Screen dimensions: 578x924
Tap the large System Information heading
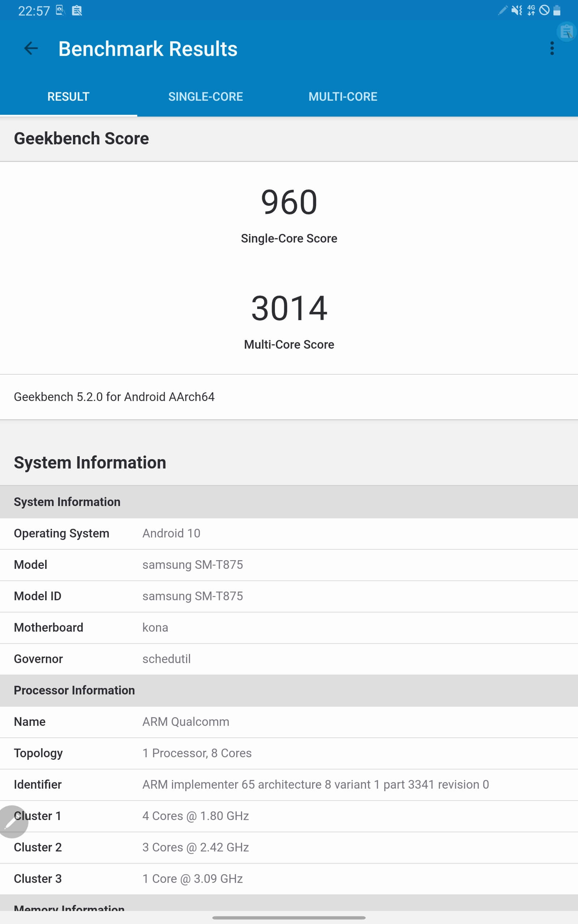[x=90, y=462]
